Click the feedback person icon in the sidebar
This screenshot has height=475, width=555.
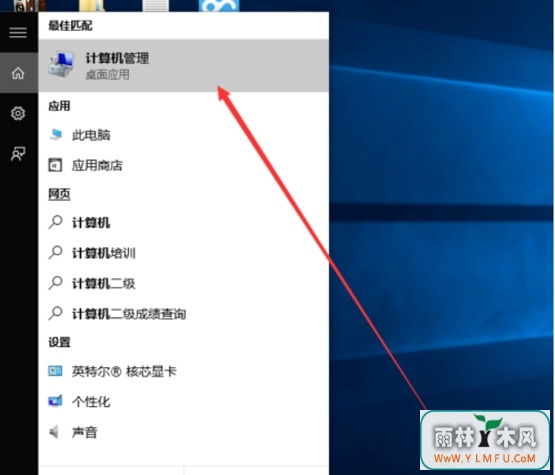click(18, 154)
